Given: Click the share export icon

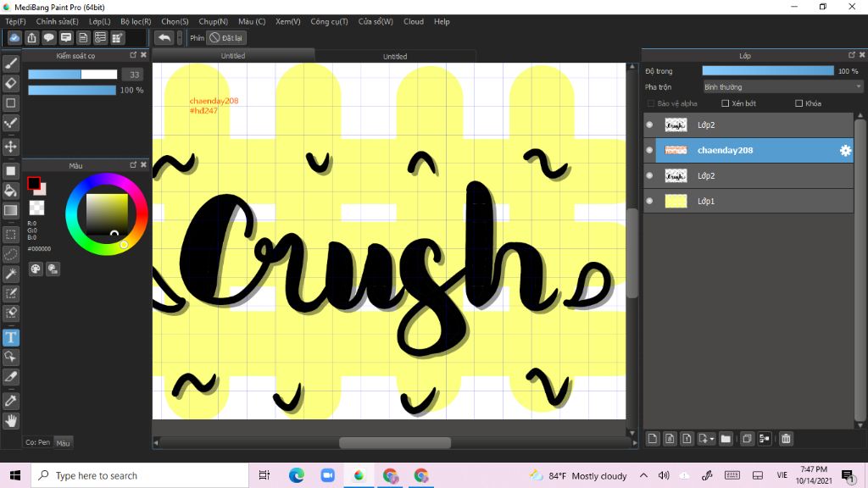Looking at the screenshot, I should click(x=31, y=37).
